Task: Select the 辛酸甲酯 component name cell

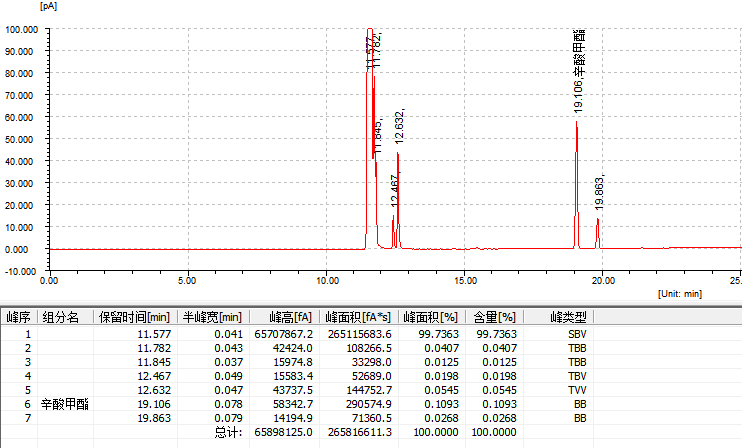Action: pyautogui.click(x=65, y=403)
